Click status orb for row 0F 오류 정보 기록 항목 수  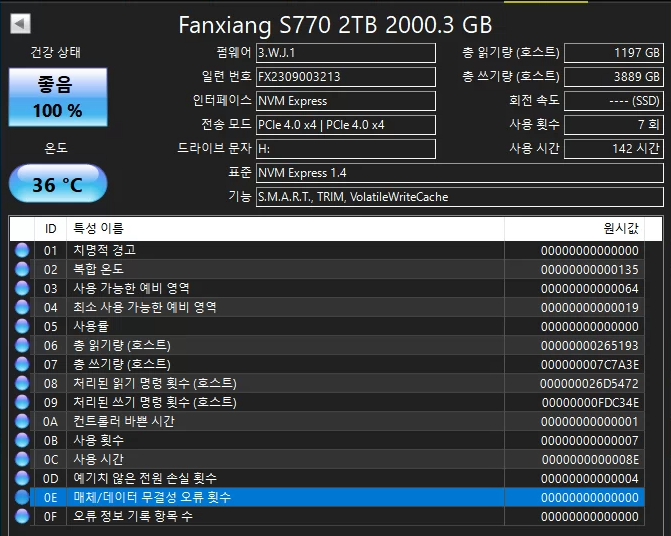(x=22, y=516)
